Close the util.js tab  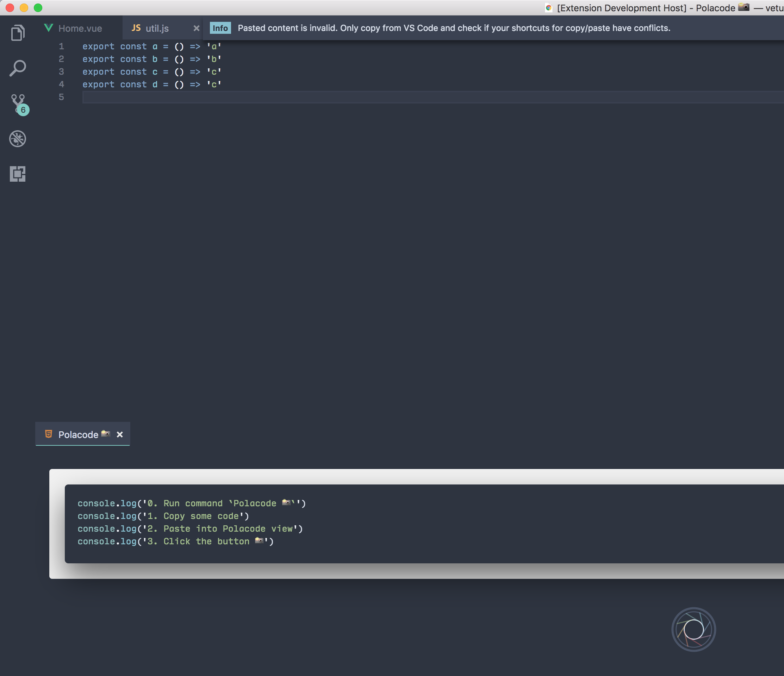click(x=197, y=27)
